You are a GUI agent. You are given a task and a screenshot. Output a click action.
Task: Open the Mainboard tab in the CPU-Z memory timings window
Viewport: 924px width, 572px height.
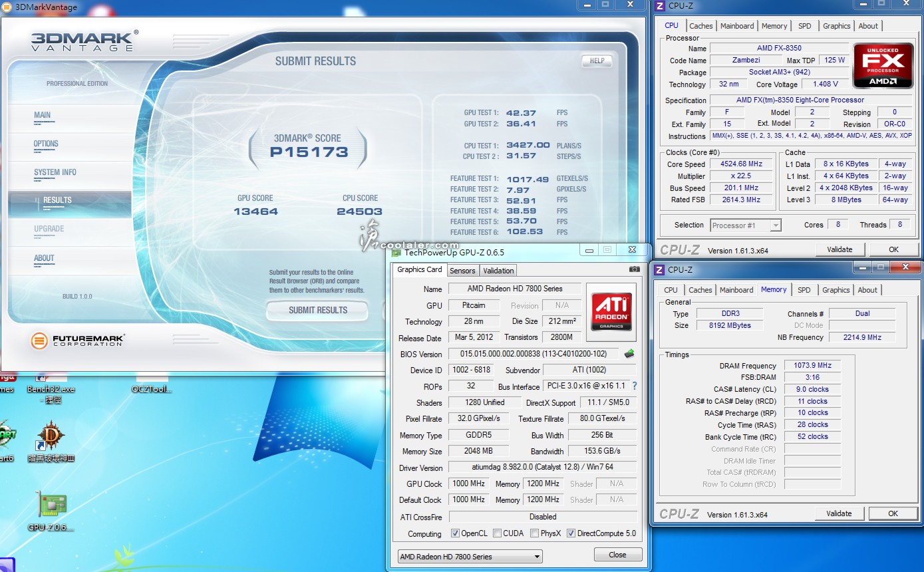pos(736,290)
